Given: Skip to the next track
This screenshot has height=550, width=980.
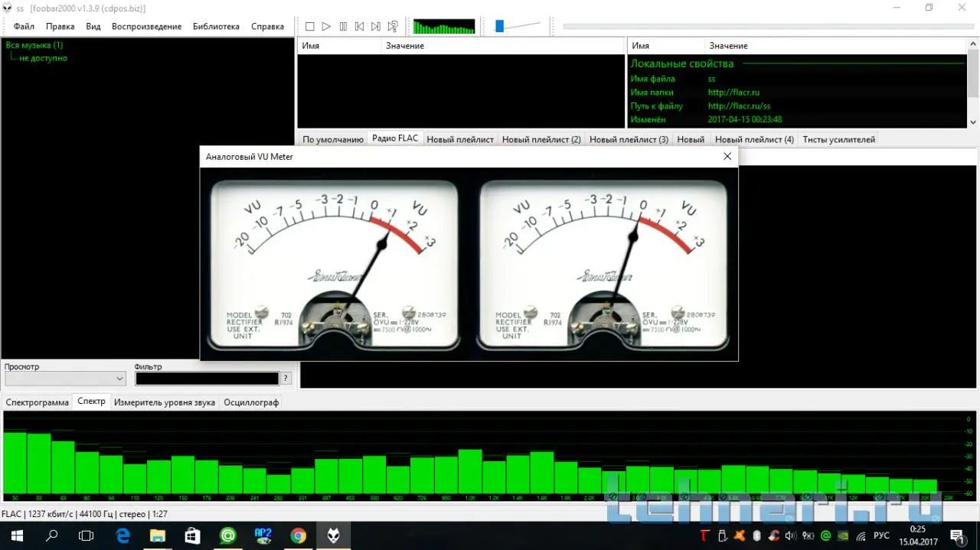Looking at the screenshot, I should coord(376,27).
